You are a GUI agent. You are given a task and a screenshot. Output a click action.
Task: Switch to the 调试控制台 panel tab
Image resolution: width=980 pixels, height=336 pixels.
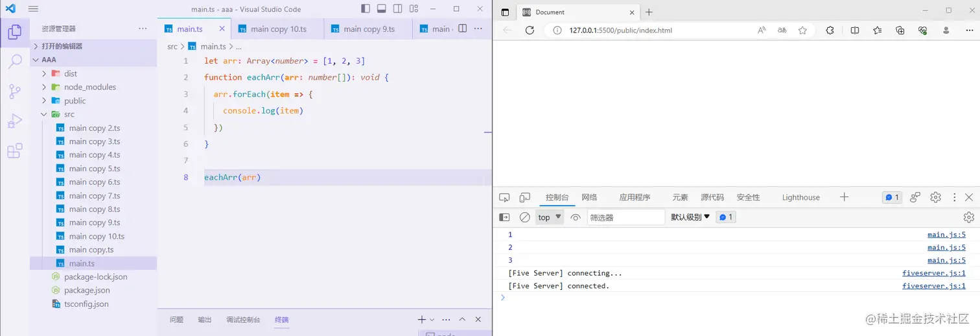pos(243,320)
